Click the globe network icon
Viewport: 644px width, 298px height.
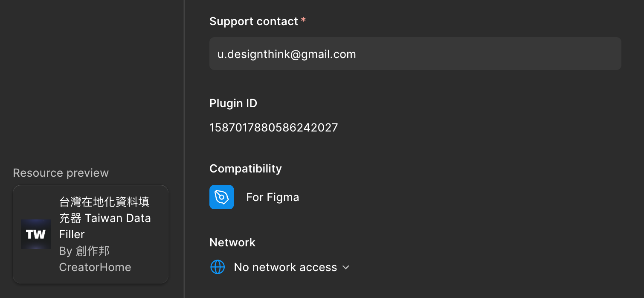[x=218, y=267]
